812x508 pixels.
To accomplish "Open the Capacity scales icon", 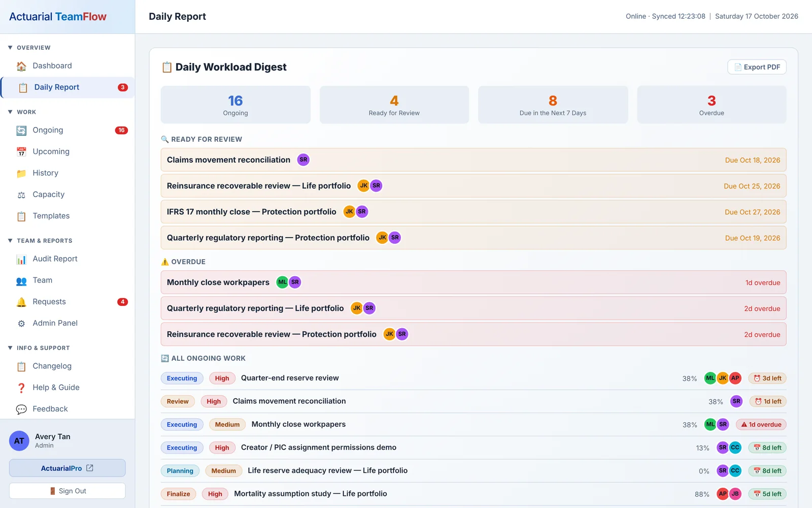I will (21, 195).
